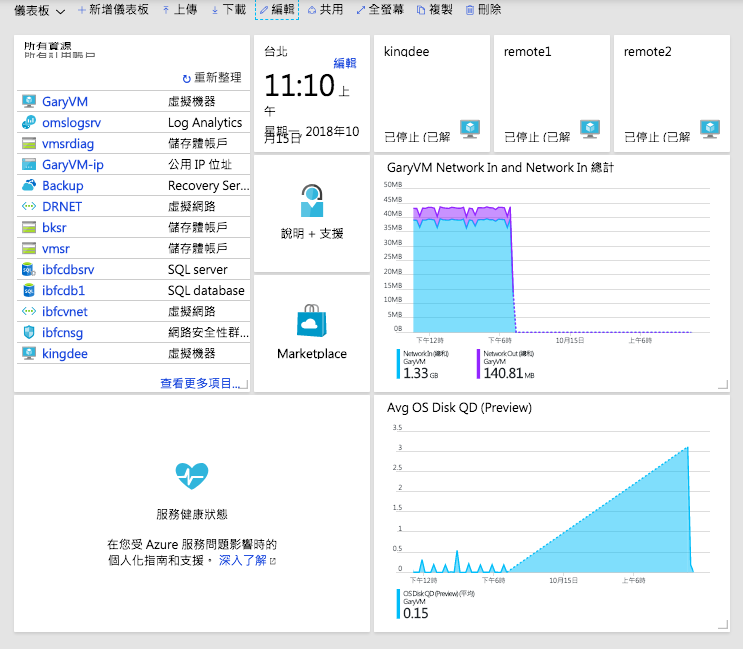The image size is (743, 649).
Task: Open the ibfcdb1 resource link
Action: click(63, 290)
